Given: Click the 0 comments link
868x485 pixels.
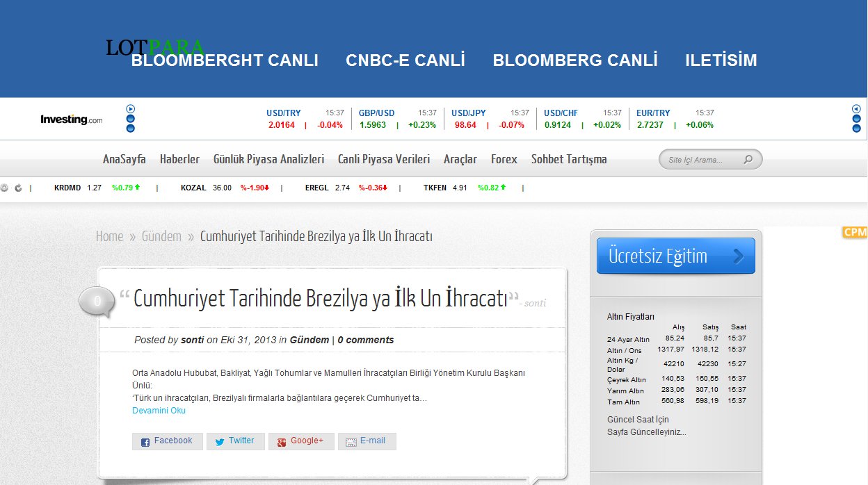Looking at the screenshot, I should coord(366,340).
